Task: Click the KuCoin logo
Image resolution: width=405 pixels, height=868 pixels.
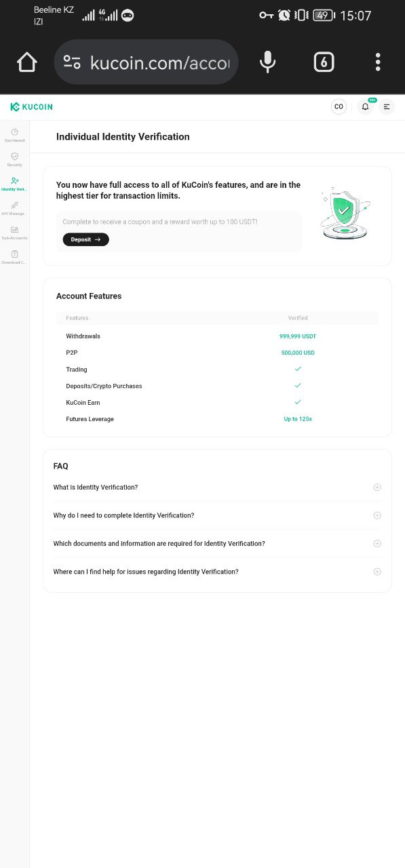Action: point(31,106)
